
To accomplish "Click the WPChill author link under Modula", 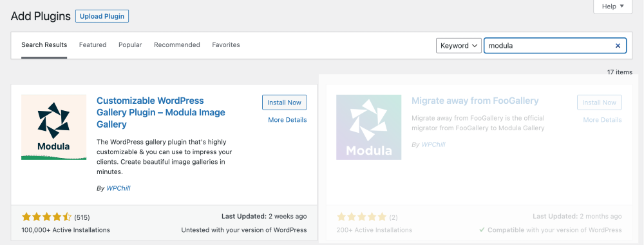I will pyautogui.click(x=118, y=188).
